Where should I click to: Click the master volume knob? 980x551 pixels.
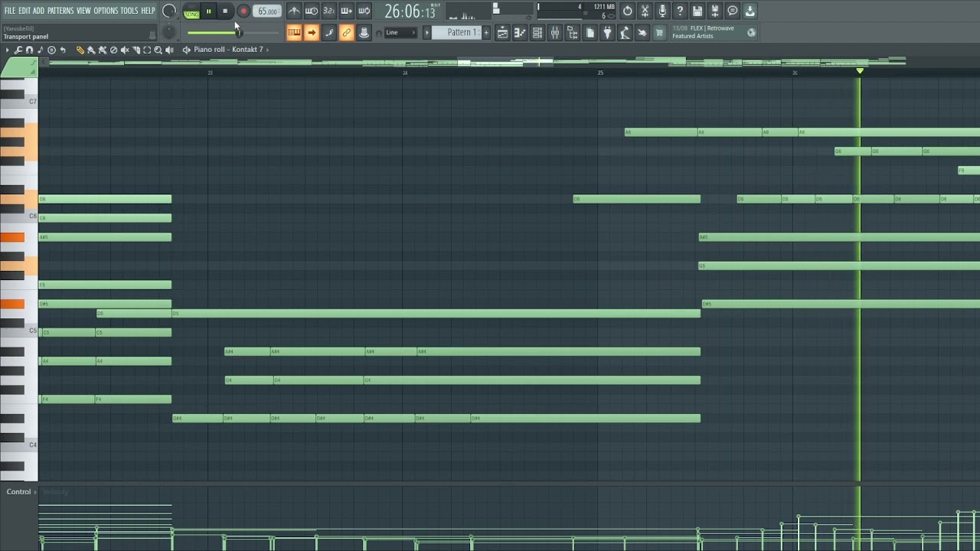point(169,11)
